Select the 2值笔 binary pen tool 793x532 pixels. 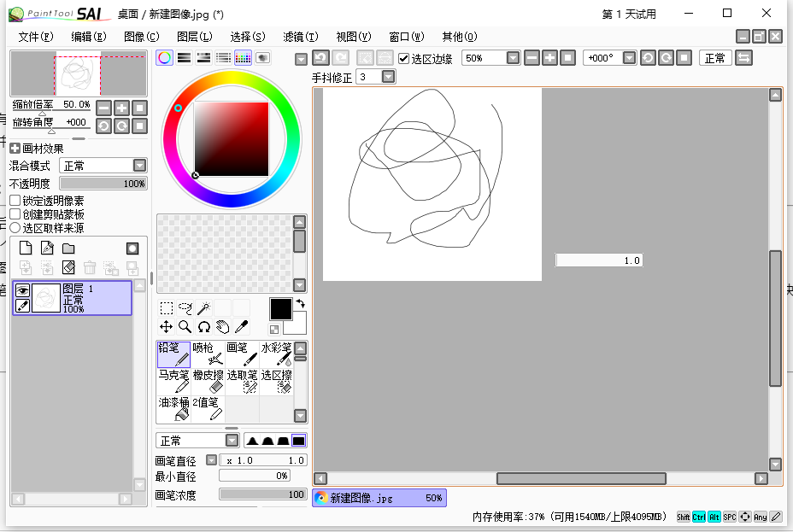(x=208, y=409)
